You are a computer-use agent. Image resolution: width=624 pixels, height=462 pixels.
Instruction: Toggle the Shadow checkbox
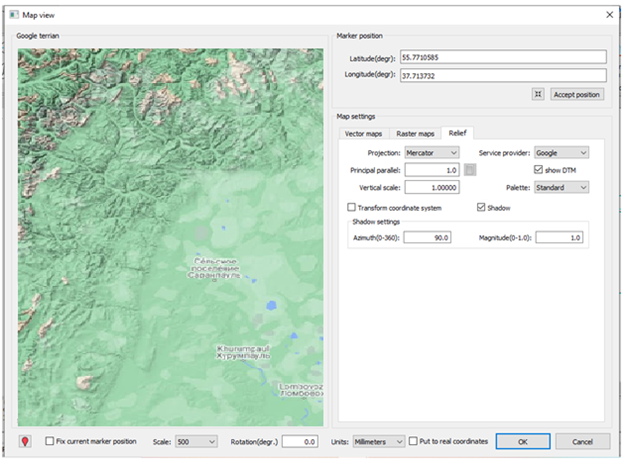[x=480, y=207]
